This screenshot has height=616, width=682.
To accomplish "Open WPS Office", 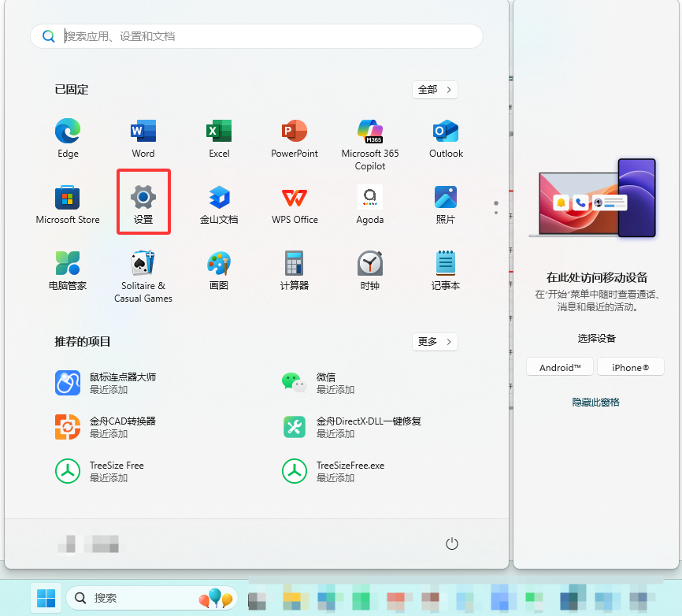I will pos(295,205).
